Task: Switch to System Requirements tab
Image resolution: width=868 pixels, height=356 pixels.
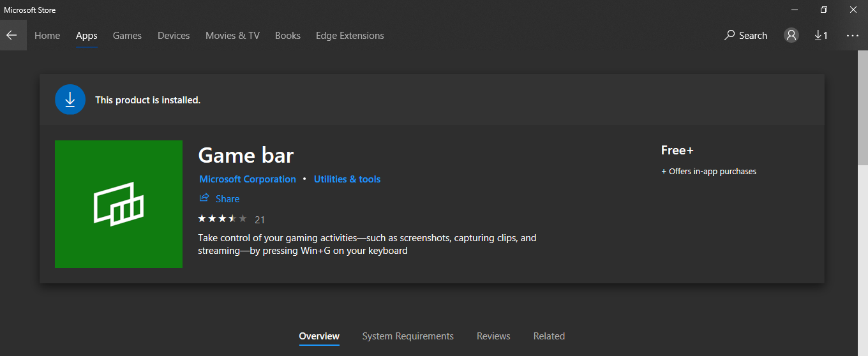Action: click(x=408, y=336)
